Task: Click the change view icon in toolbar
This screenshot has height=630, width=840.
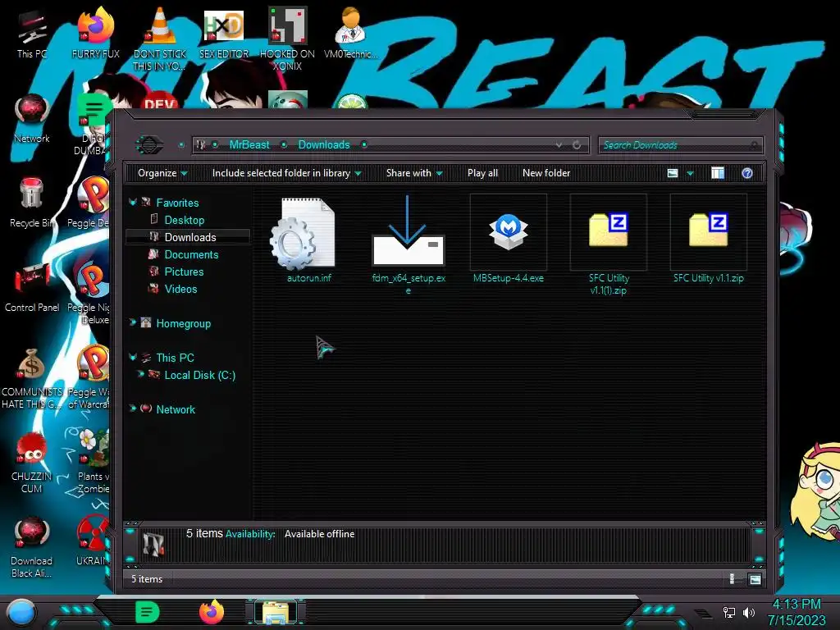Action: [673, 173]
